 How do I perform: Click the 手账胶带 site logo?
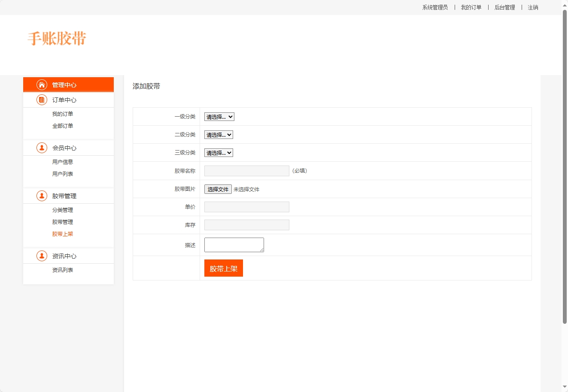click(x=57, y=39)
